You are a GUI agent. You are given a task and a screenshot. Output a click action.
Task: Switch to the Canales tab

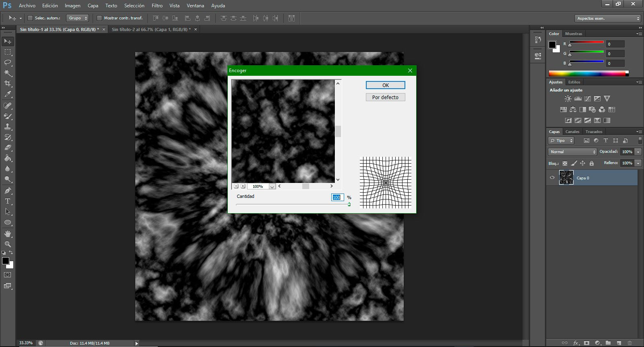point(572,132)
